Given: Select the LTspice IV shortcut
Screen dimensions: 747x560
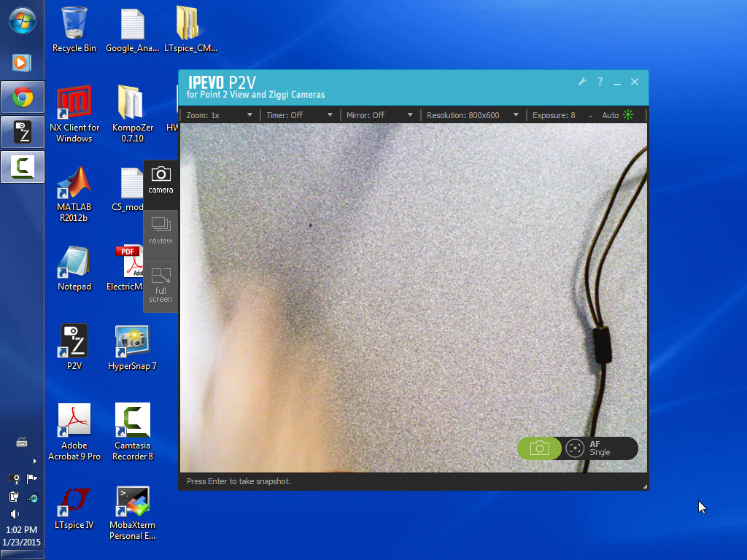Looking at the screenshot, I should coord(74,508).
